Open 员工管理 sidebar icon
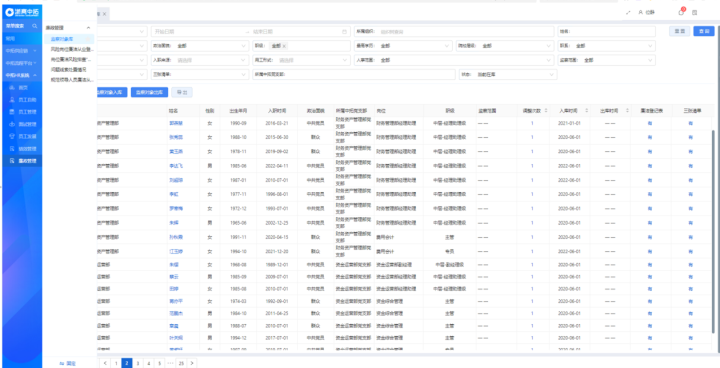 pyautogui.click(x=13, y=112)
